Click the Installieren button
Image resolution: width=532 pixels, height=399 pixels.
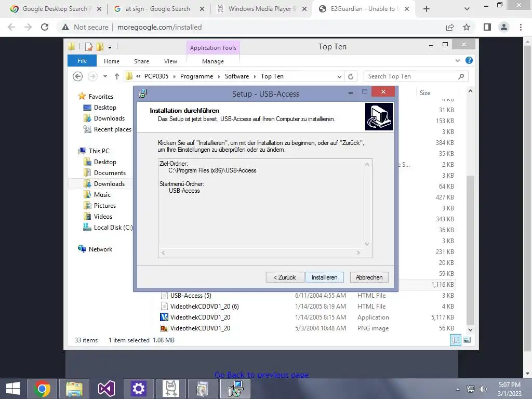[x=324, y=277]
